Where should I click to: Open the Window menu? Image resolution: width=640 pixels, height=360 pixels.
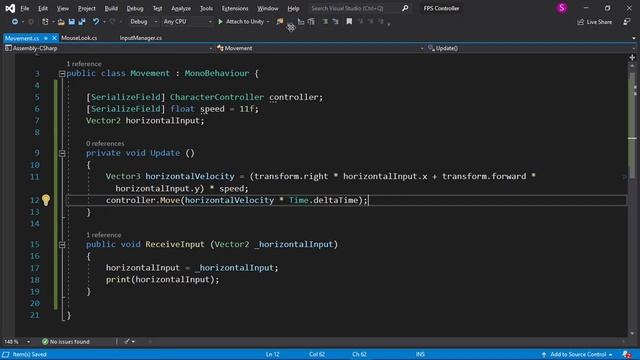click(x=268, y=8)
